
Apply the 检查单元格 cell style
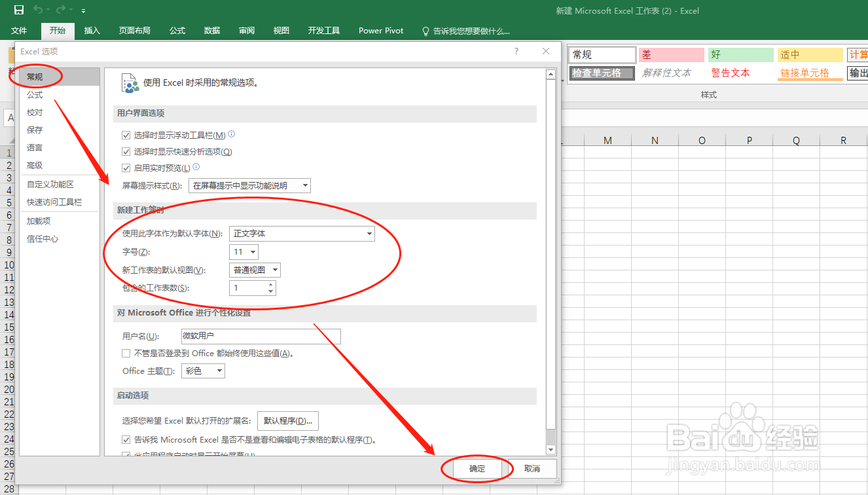[x=602, y=73]
